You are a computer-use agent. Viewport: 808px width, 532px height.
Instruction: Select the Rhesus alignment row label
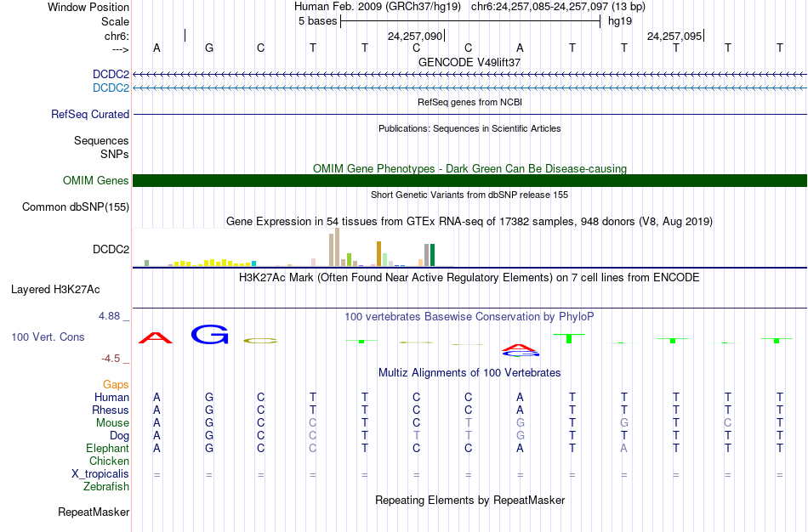(111, 410)
